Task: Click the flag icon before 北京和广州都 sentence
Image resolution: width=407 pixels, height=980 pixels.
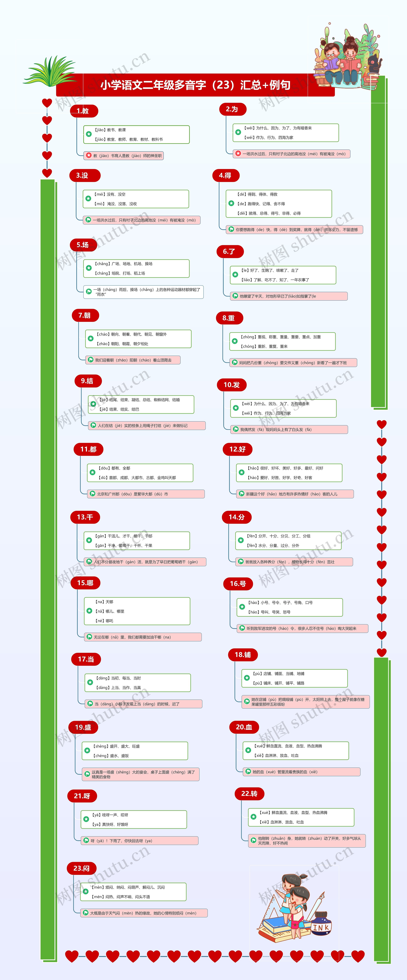Action: pyautogui.click(x=93, y=494)
